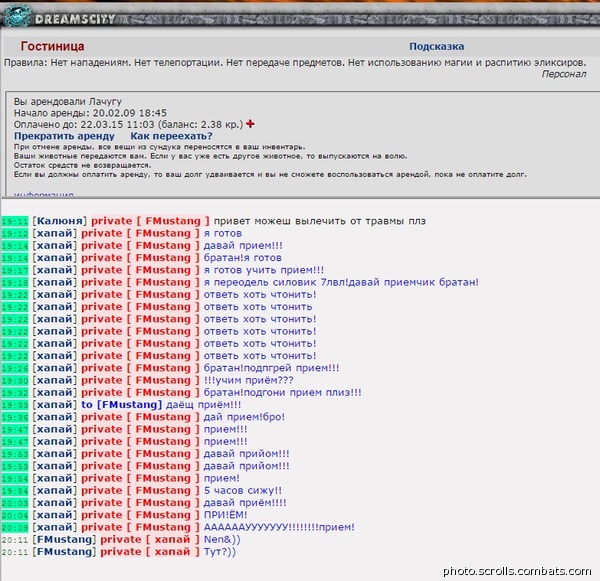Click the 'Начало аренды: 20.02.09 18:45' line
The image size is (600, 581).
90,113
